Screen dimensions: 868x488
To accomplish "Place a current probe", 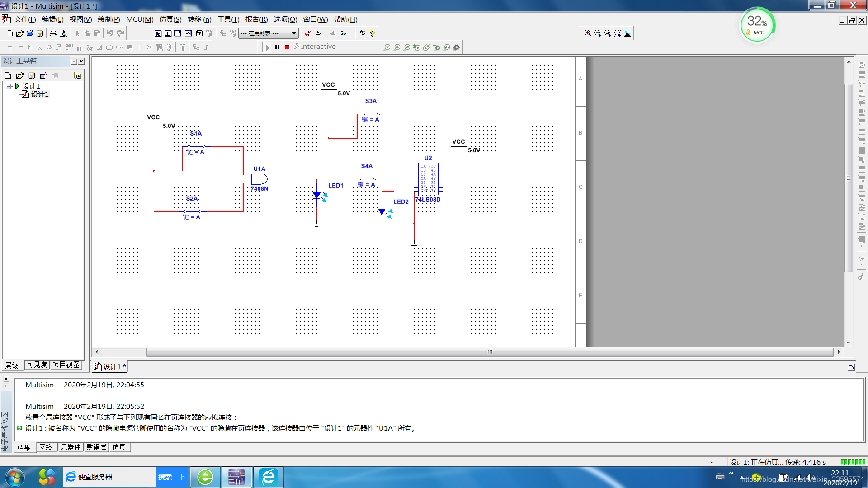I will pos(397,47).
